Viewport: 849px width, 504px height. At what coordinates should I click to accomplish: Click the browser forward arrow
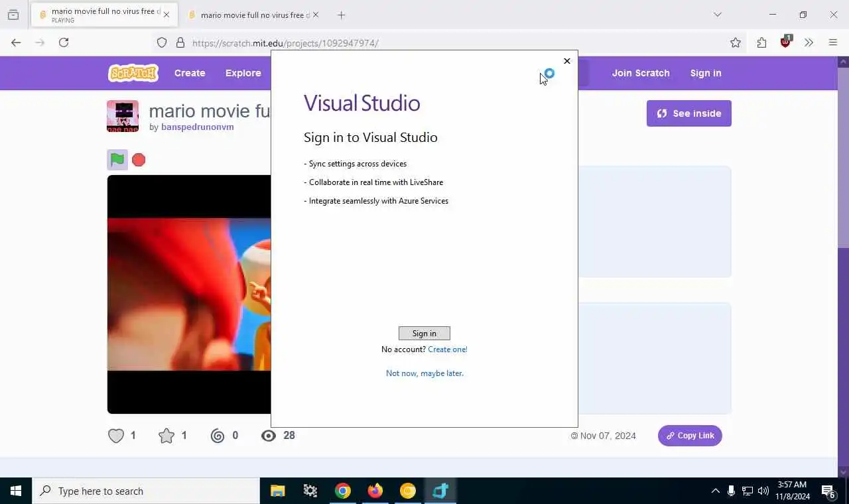tap(40, 42)
